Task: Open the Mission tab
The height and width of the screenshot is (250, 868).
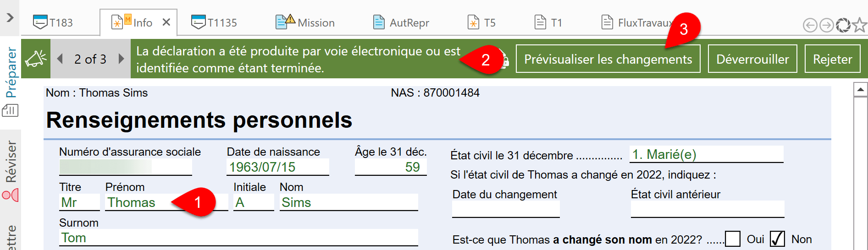Action: point(305,22)
